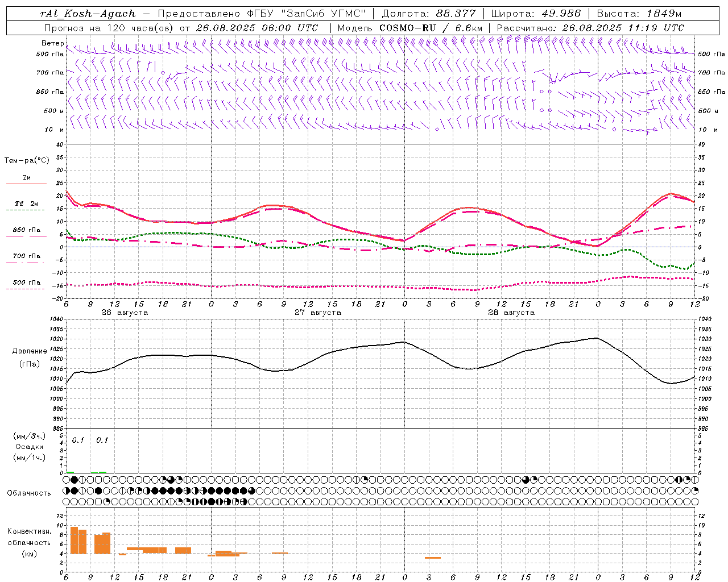Click the left -20 temperature axis value
728x582 pixels.
(59, 298)
